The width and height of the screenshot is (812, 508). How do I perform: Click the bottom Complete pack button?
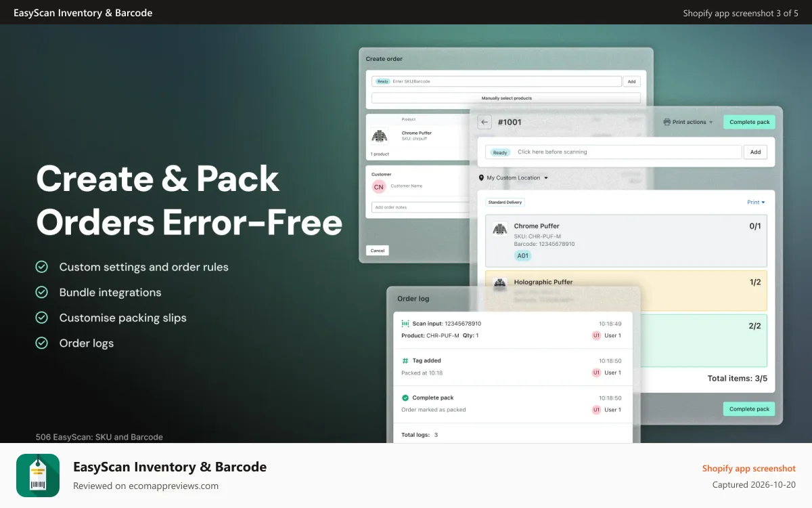coord(749,409)
